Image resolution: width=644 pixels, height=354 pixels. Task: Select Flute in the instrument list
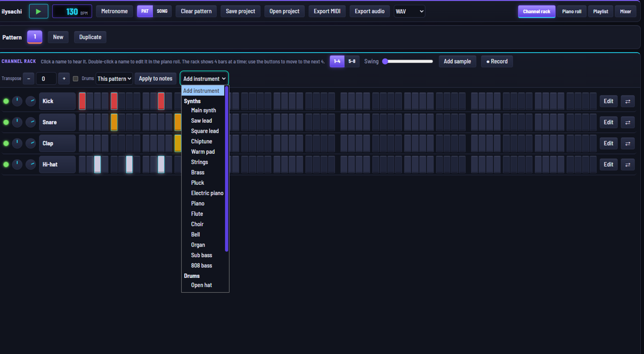203,214
